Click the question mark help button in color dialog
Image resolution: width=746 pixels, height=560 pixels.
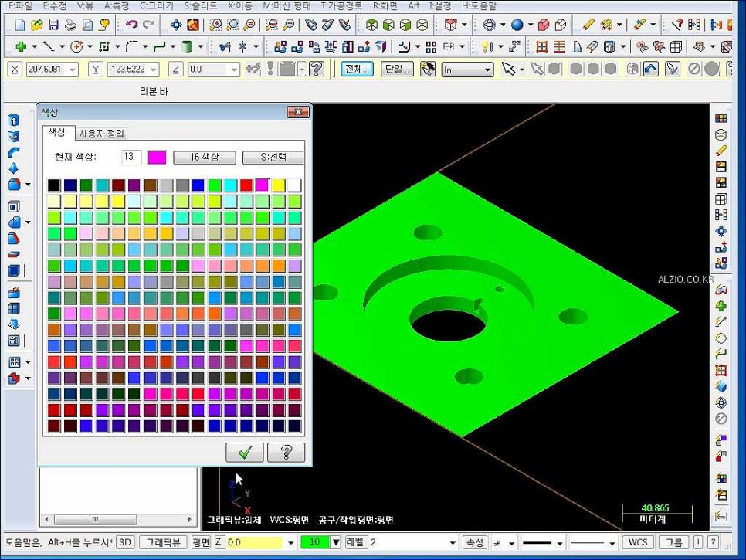coord(287,452)
